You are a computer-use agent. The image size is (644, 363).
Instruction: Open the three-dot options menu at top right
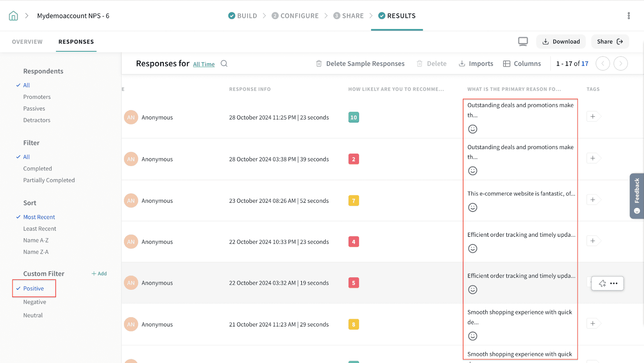(x=628, y=16)
